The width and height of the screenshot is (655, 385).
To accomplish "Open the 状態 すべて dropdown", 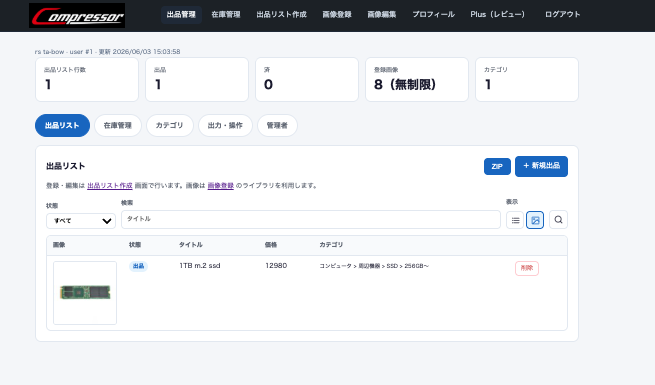I will [x=81, y=220].
